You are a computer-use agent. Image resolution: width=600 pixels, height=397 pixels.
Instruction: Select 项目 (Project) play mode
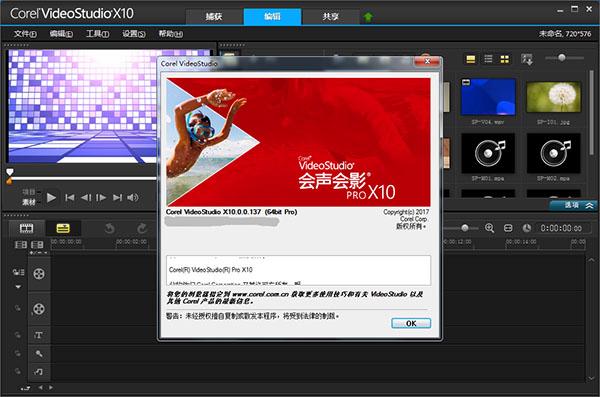[x=29, y=192]
